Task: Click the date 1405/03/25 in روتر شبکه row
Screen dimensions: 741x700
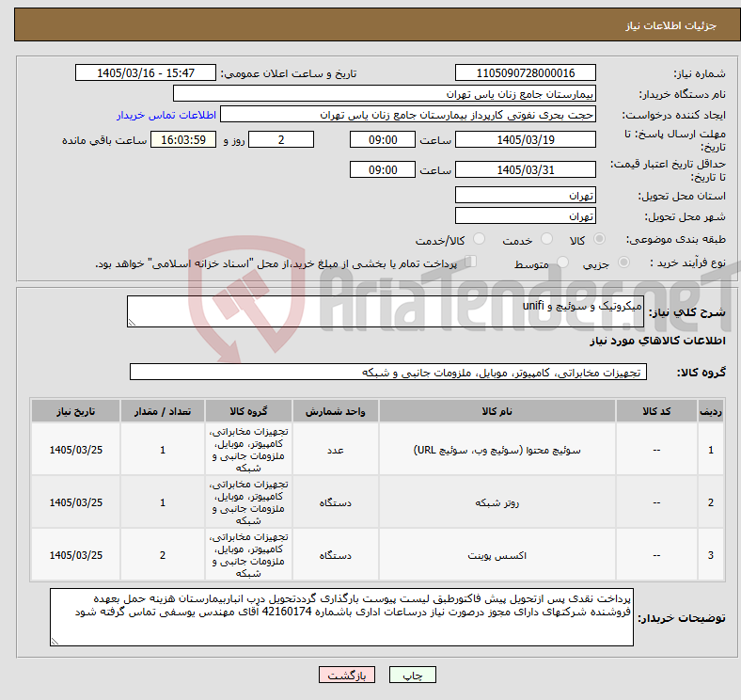Action: point(75,502)
